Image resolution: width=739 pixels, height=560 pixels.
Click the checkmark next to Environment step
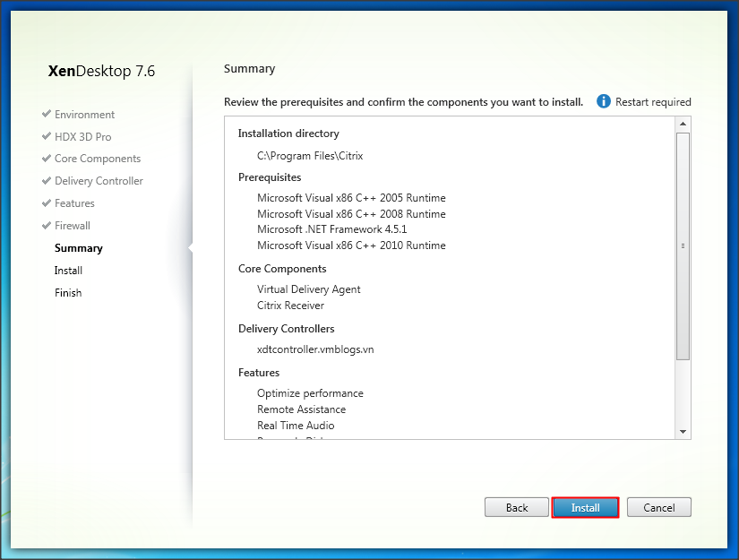(46, 115)
